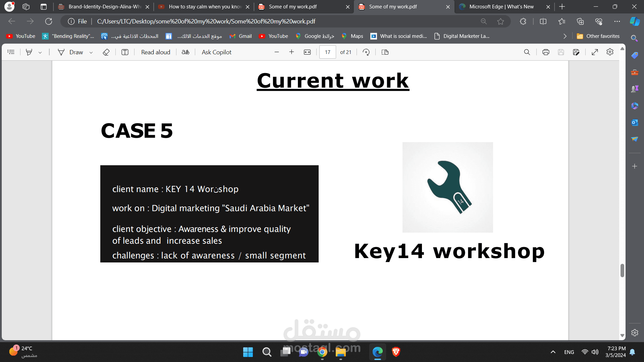Viewport: 644px width, 362px height.
Task: Select the Erase tool icon
Action: [x=106, y=52]
